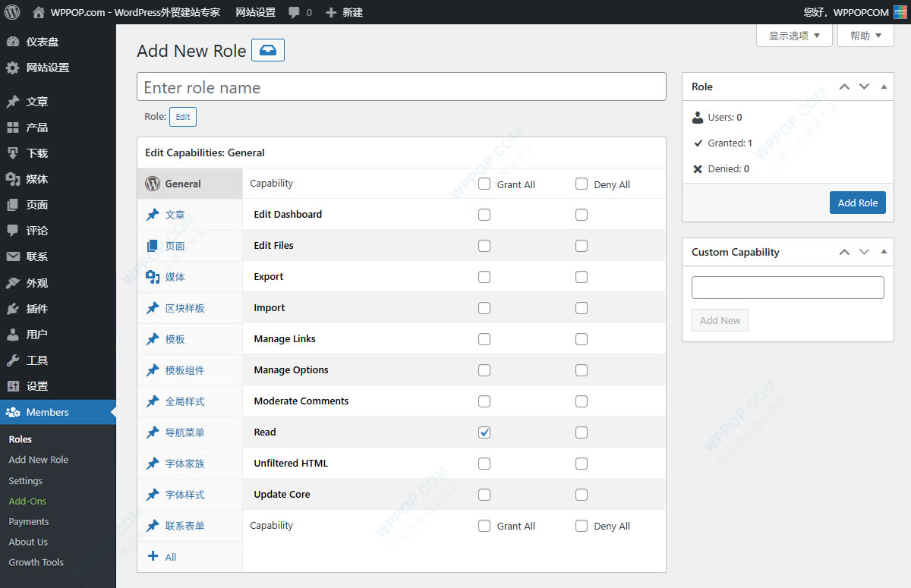This screenshot has width=911, height=588.
Task: Collapse the Role panel with triangle toggle
Action: [884, 86]
